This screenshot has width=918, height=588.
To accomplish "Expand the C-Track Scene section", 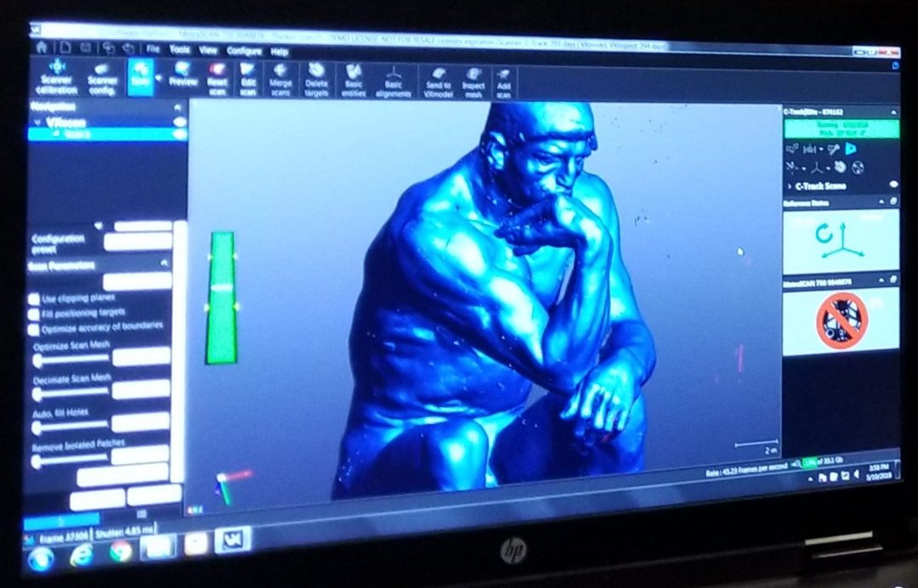I will [790, 186].
